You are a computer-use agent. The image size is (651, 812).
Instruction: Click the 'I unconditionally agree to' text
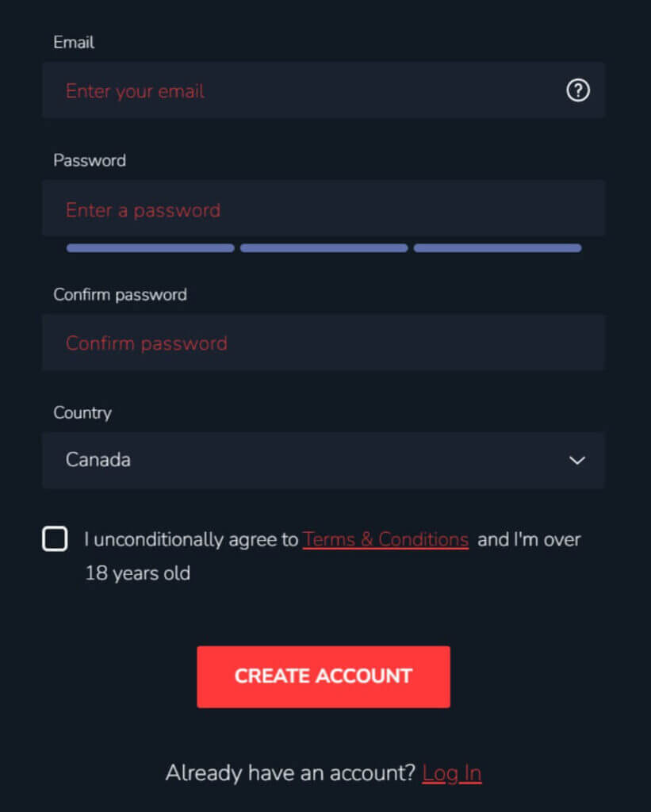point(191,539)
